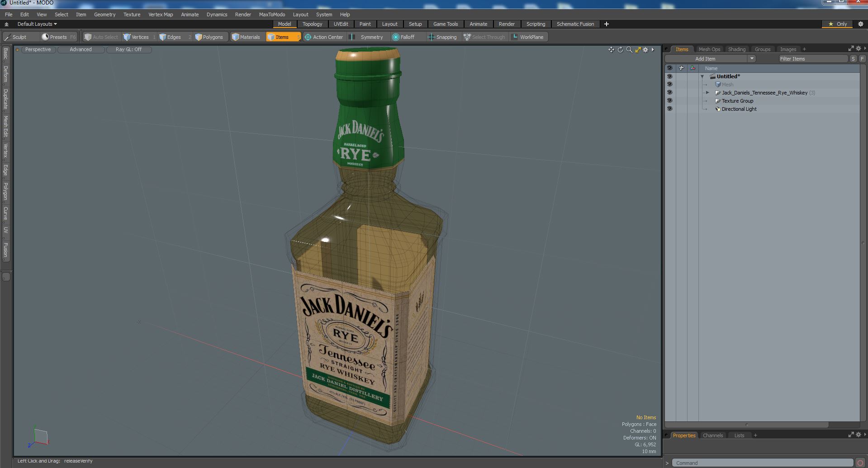Open the Perspective view type dropdown
Viewport: 868px width, 468px height.
point(38,49)
